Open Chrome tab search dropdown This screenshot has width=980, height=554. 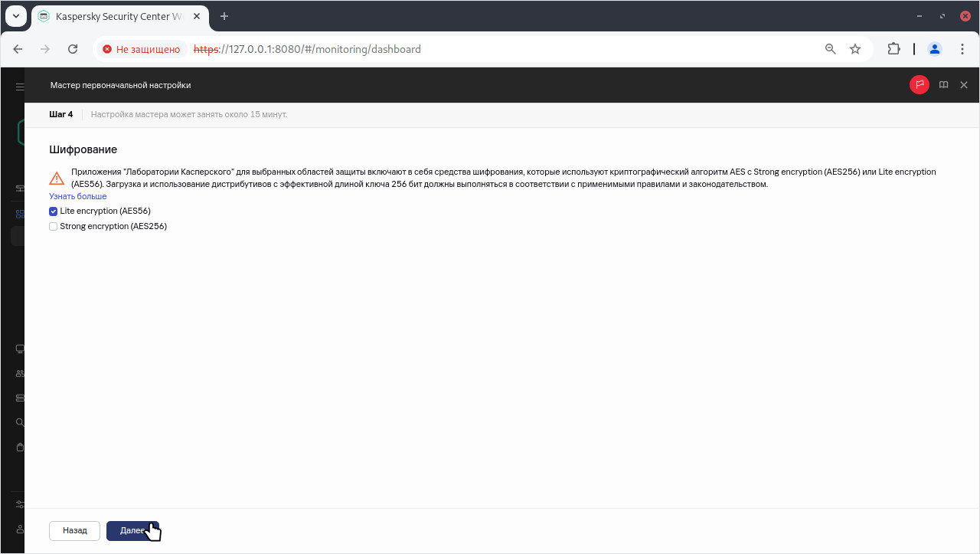pyautogui.click(x=16, y=16)
